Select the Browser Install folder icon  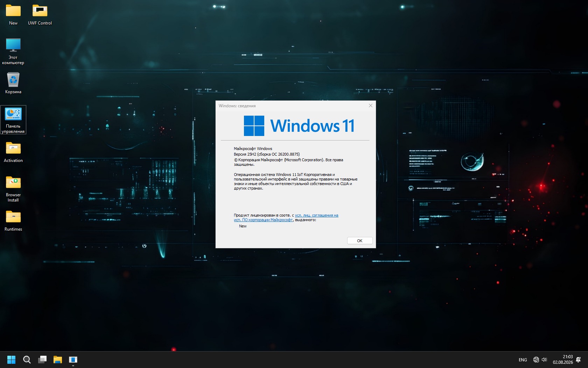click(13, 189)
